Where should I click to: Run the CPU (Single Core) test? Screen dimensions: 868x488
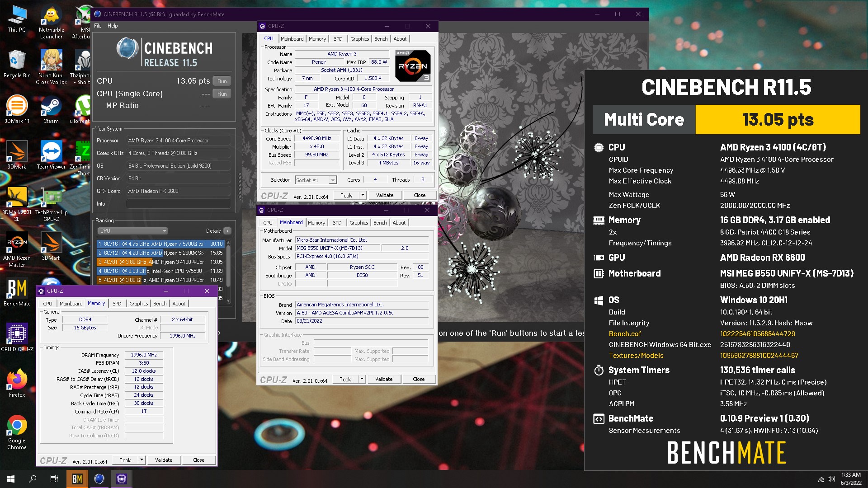222,94
